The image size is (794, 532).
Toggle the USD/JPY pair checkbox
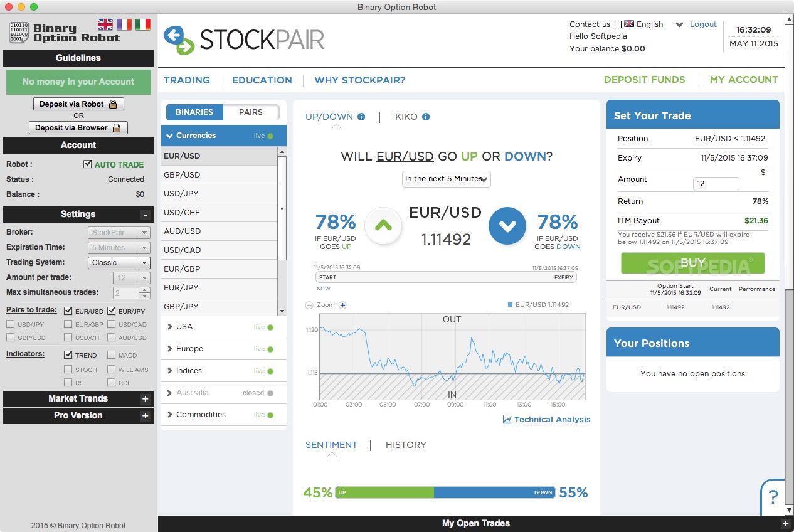pyautogui.click(x=11, y=324)
